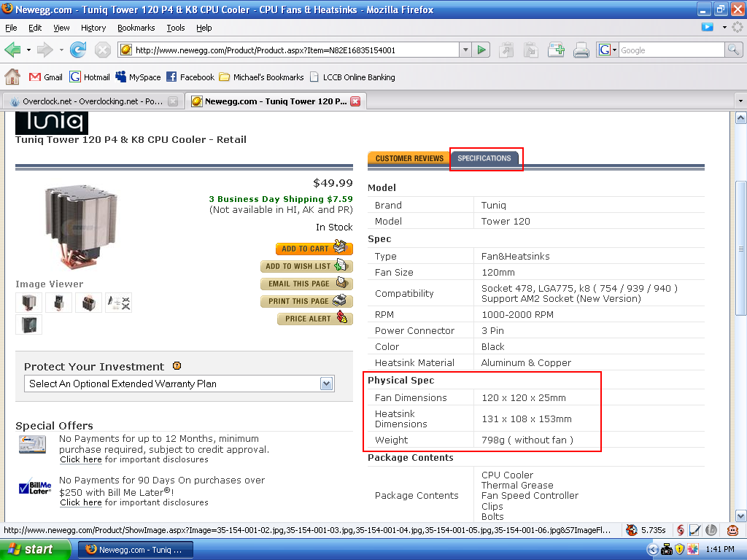This screenshot has height=560, width=747.
Task: Open the forward history dropdown arrow
Action: click(x=61, y=50)
